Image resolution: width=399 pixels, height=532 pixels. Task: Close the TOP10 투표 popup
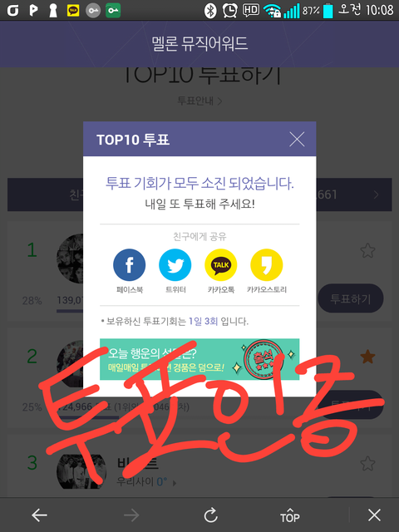[297, 139]
